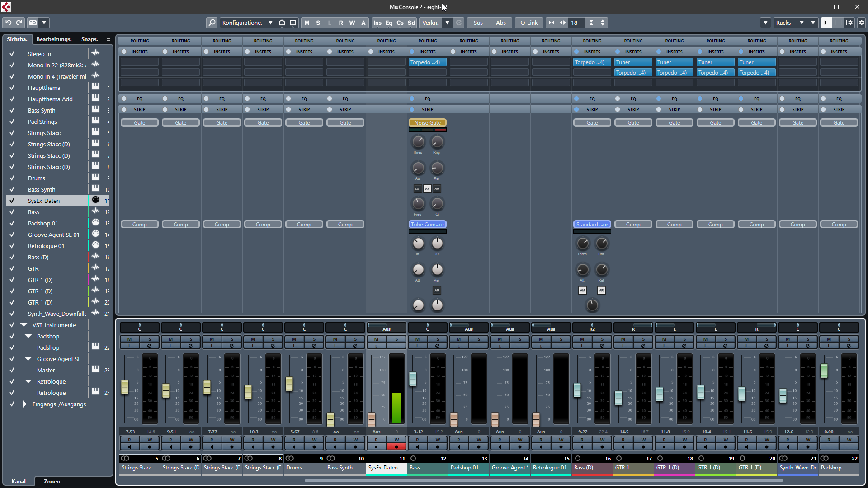Toggle write automation on SysEx-Daten channel
868x488 pixels.
[396, 440]
